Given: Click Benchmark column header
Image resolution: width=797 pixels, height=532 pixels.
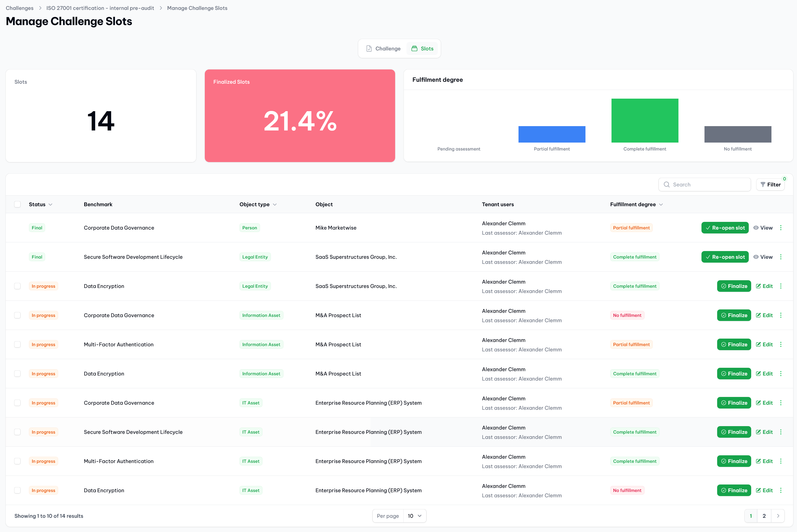Looking at the screenshot, I should click(x=98, y=204).
